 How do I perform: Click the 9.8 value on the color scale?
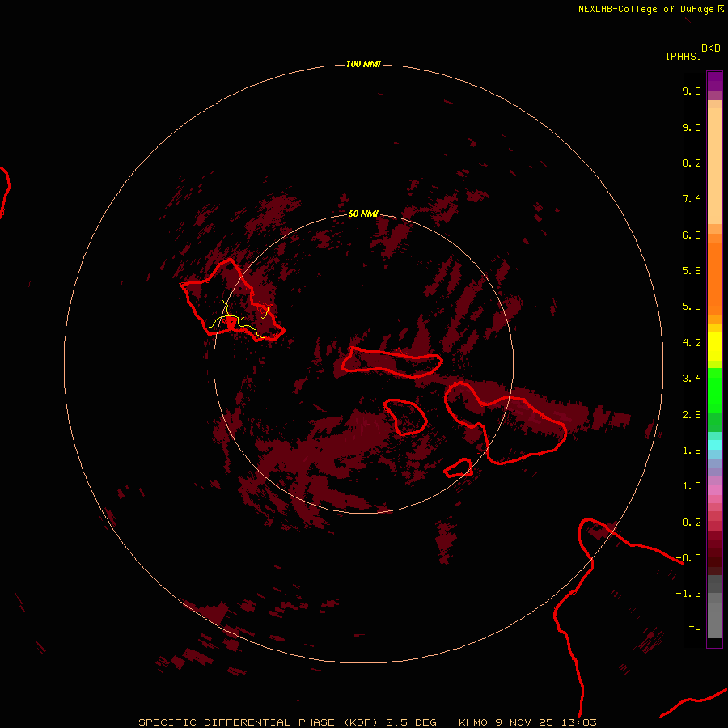click(x=692, y=91)
